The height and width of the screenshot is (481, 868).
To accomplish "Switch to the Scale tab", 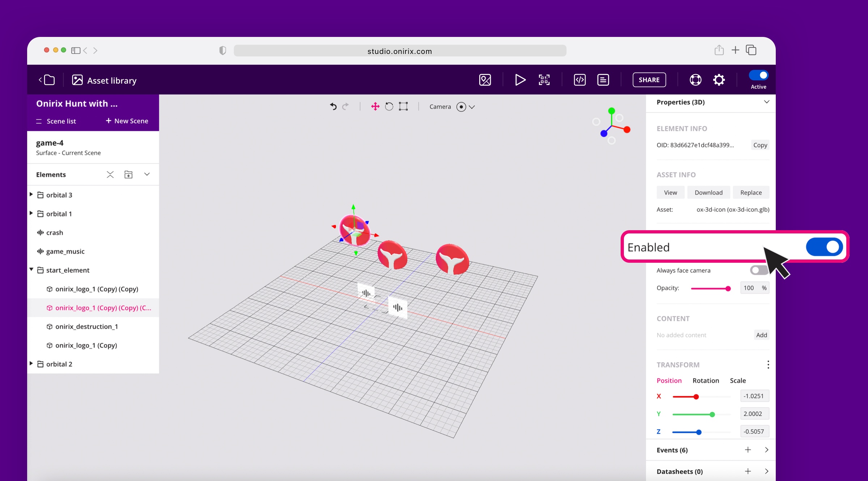I will coord(738,380).
